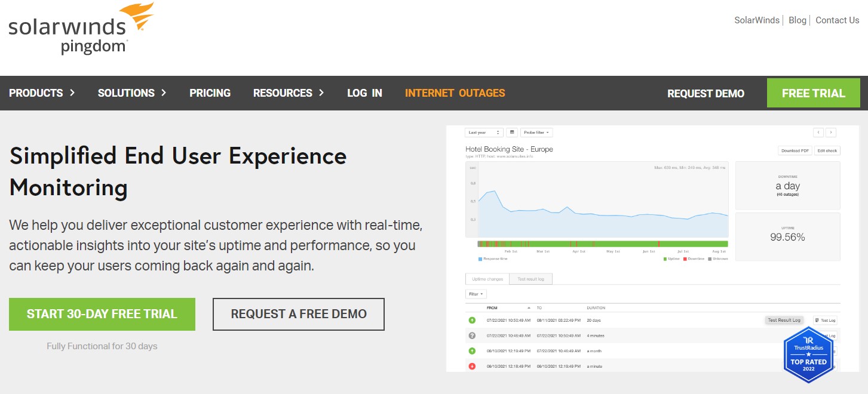This screenshot has width=868, height=394.
Task: Open the SOLUTIONS menu
Action: pos(126,93)
